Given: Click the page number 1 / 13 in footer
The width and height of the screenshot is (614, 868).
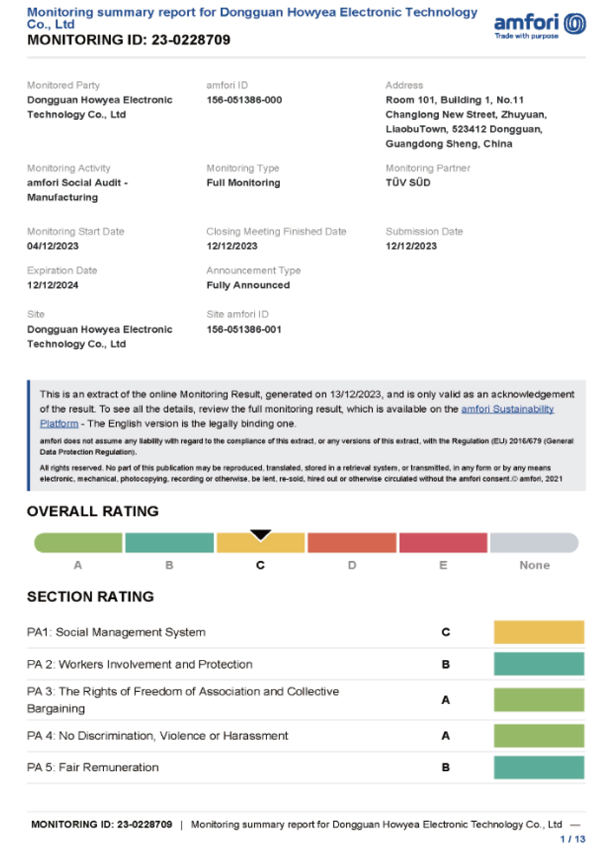Looking at the screenshot, I should (x=572, y=839).
